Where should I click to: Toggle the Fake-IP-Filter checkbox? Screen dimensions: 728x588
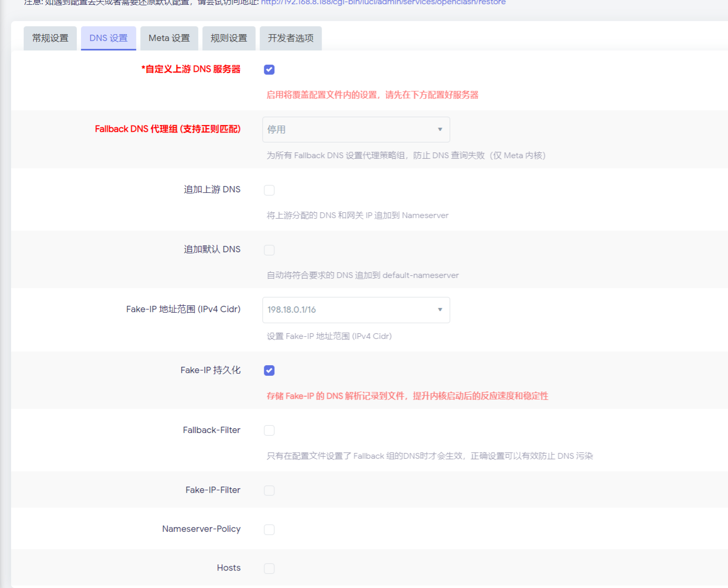click(x=269, y=491)
